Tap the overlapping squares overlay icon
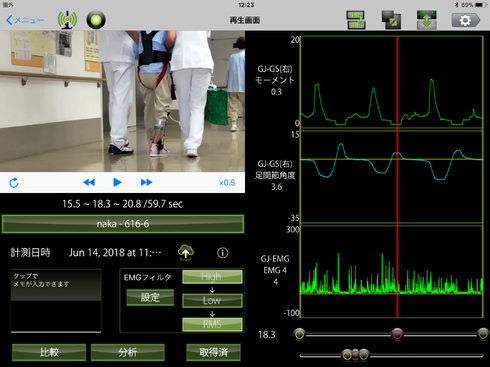490x367 pixels. coord(391,20)
